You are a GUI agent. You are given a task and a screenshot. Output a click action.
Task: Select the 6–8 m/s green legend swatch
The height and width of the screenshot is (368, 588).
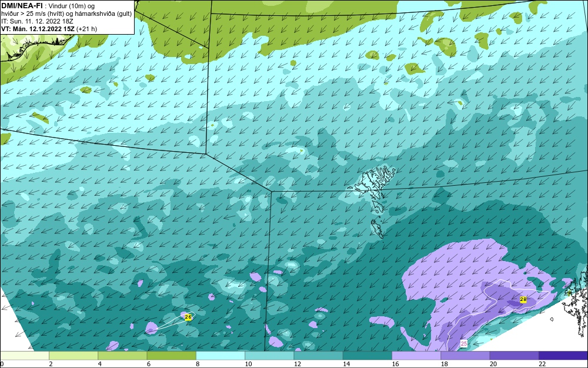click(171, 356)
